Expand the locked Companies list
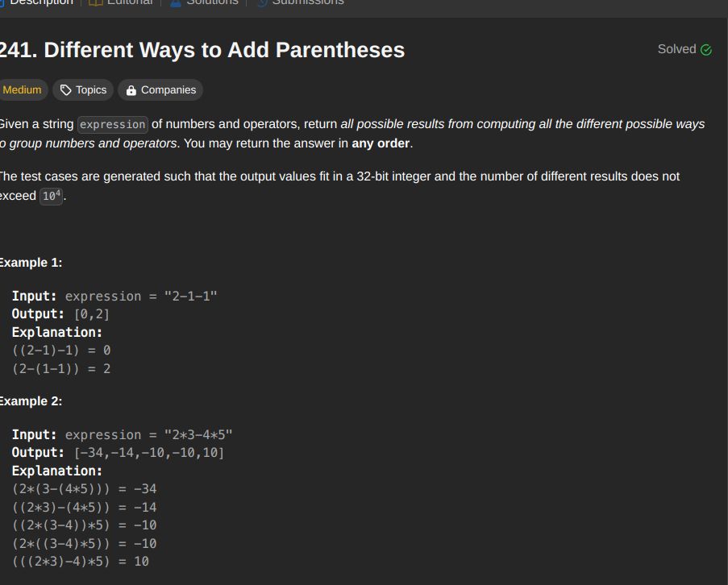The width and height of the screenshot is (728, 585). (x=160, y=90)
